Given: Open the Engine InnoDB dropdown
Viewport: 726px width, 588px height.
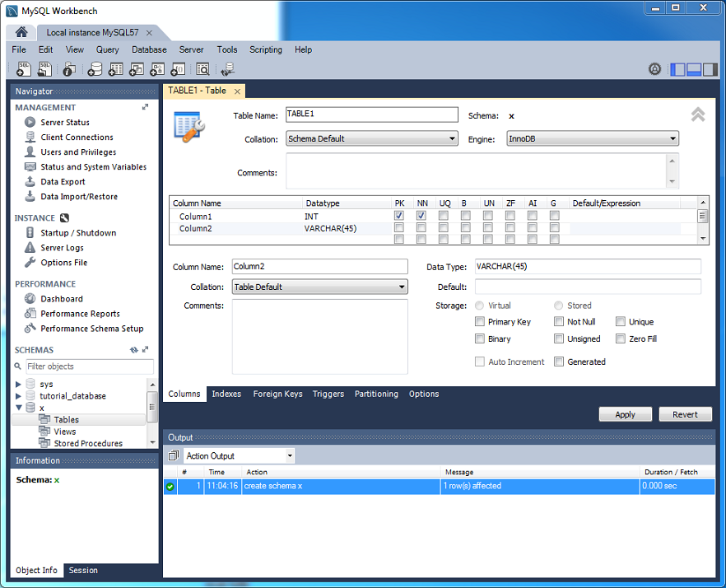Looking at the screenshot, I should (592, 138).
